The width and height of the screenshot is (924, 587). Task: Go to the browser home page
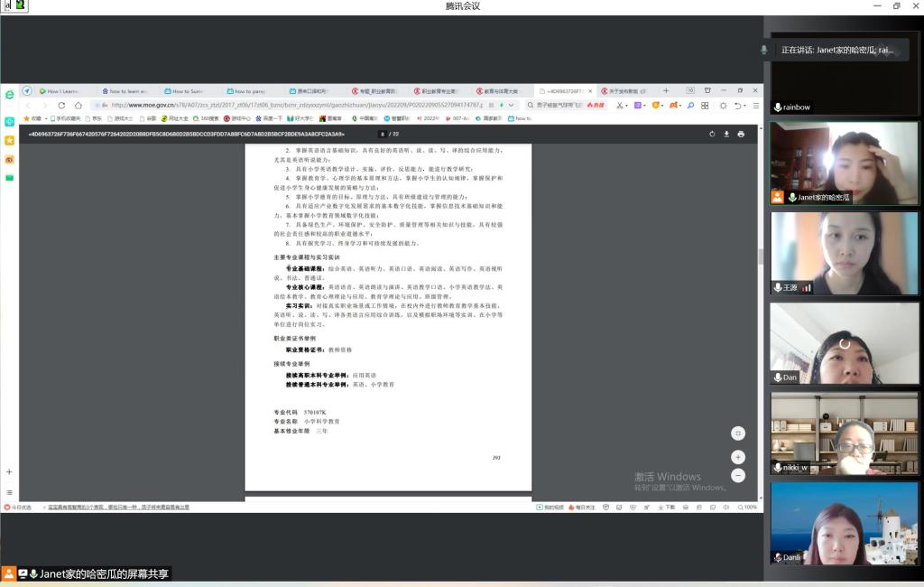point(78,105)
